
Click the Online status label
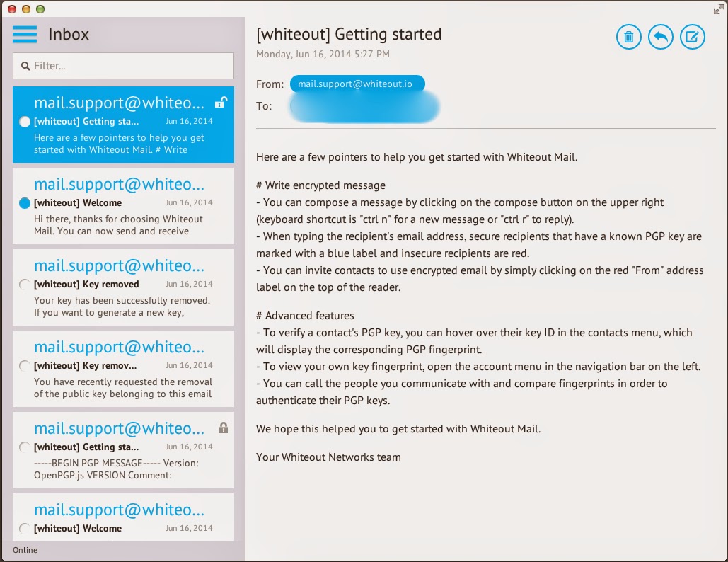click(24, 550)
